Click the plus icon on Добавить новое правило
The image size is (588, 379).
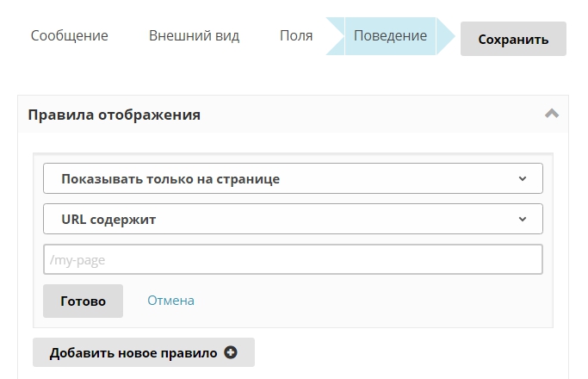point(230,352)
